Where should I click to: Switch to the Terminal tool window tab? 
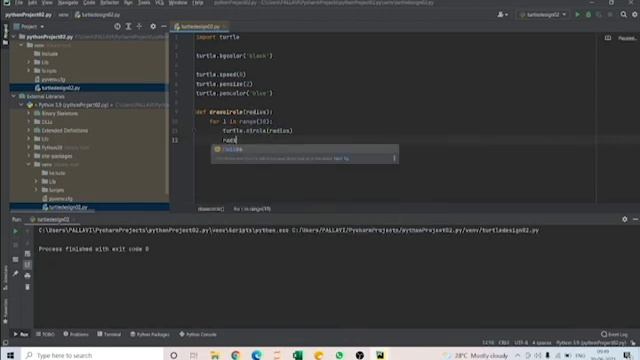[x=109, y=334]
